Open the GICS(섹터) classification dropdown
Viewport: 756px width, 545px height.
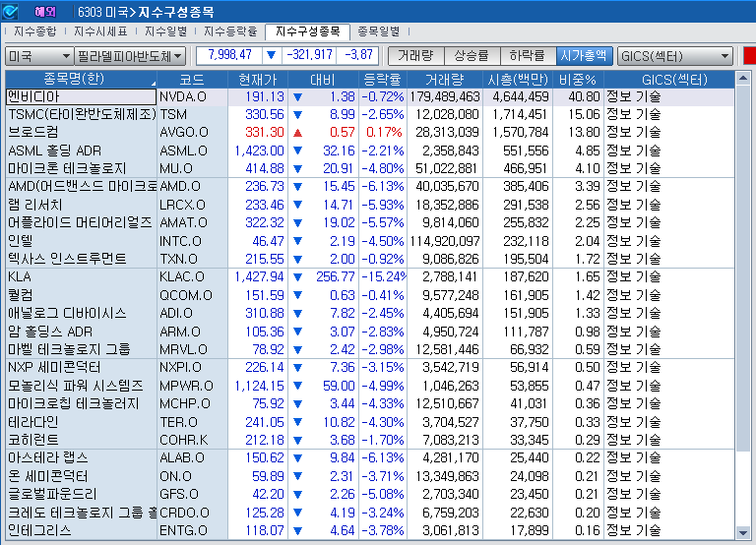pyautogui.click(x=675, y=56)
